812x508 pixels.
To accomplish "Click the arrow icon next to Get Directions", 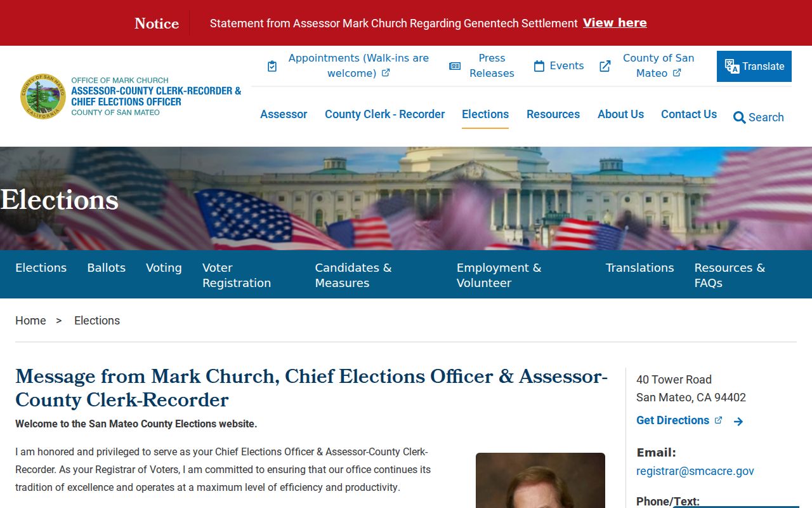I will [x=738, y=421].
